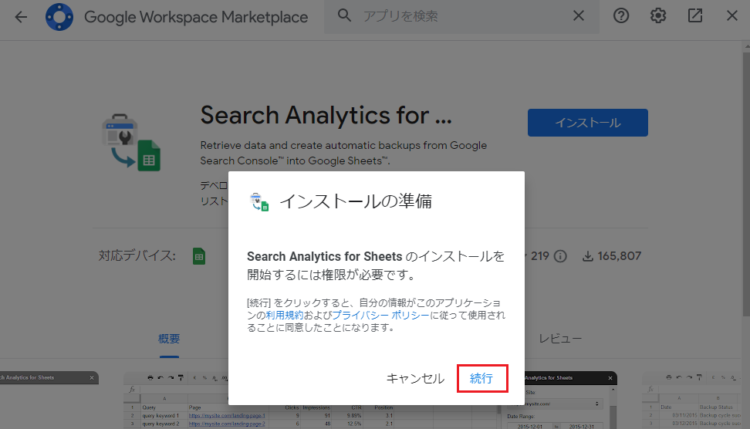Switch to the レビュー tab
Viewport: 750px width, 429px height.
coord(560,339)
